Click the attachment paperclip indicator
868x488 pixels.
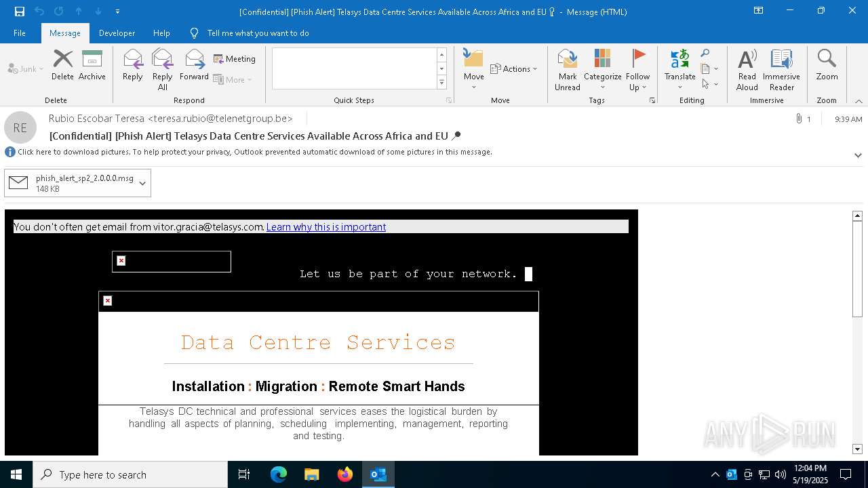(803, 119)
